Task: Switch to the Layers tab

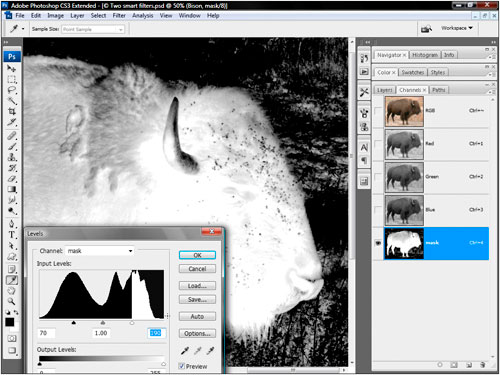Action: (385, 90)
